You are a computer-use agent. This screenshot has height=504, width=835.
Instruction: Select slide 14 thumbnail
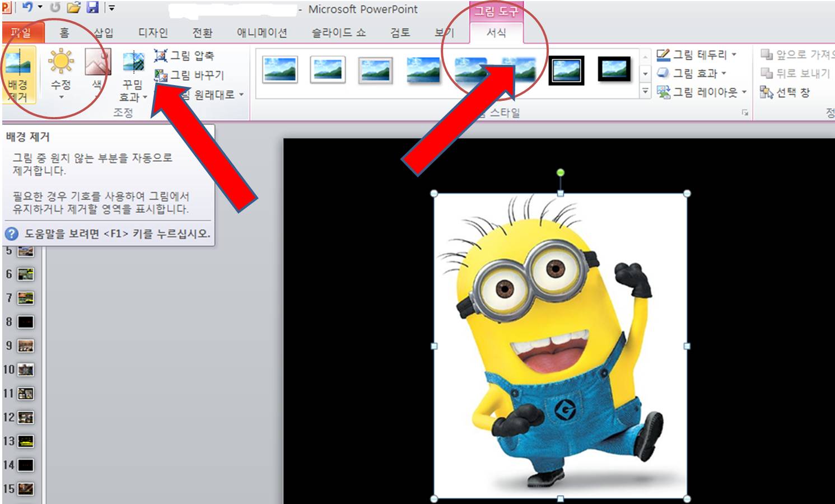point(26,465)
